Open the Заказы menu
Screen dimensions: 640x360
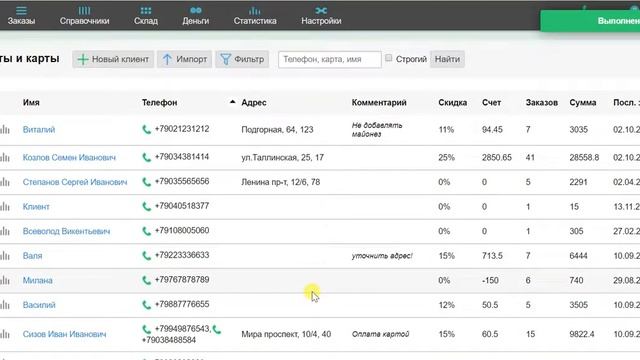(21, 16)
